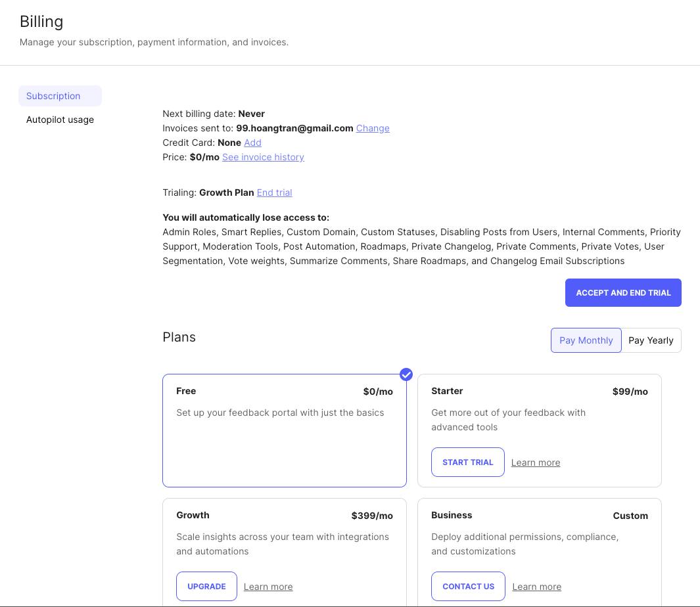Switch billing to Pay Monthly

click(x=586, y=340)
